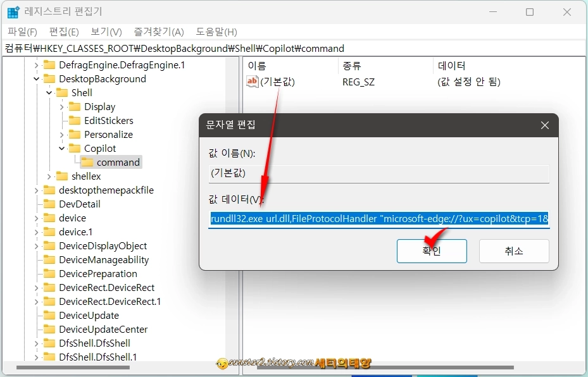Expand the shellex key
Image resolution: width=588 pixels, height=377 pixels.
click(49, 176)
